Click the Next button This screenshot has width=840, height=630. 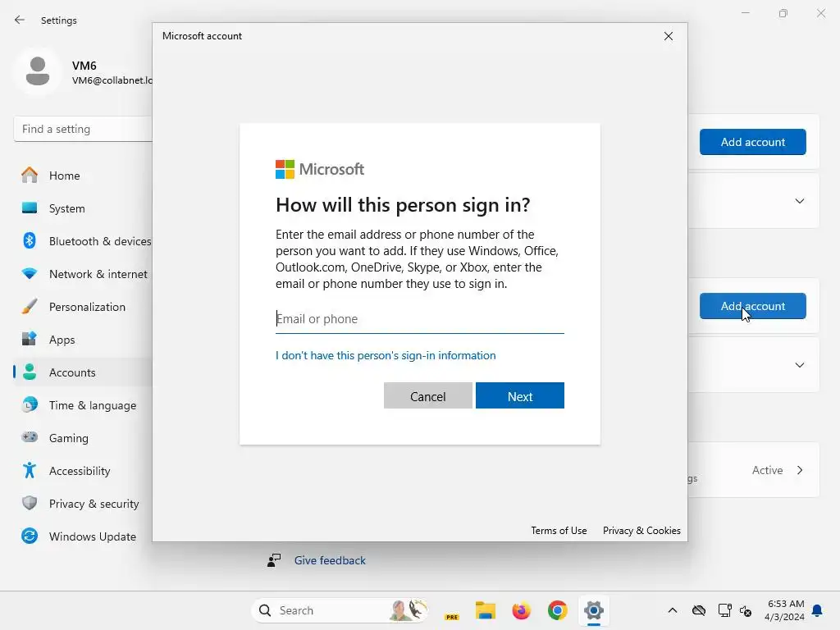(519, 395)
